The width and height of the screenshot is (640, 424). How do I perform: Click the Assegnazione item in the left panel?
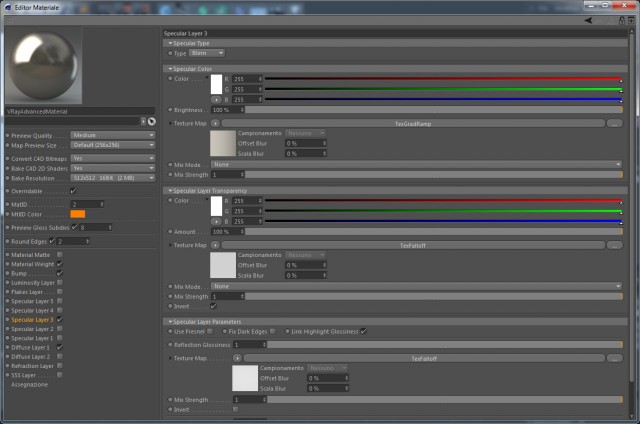[29, 384]
